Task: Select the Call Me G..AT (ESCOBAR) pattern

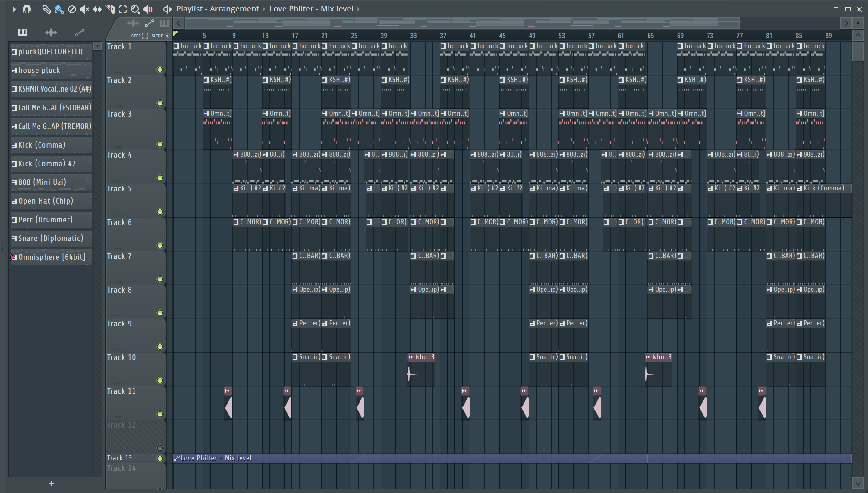Action: pyautogui.click(x=51, y=107)
